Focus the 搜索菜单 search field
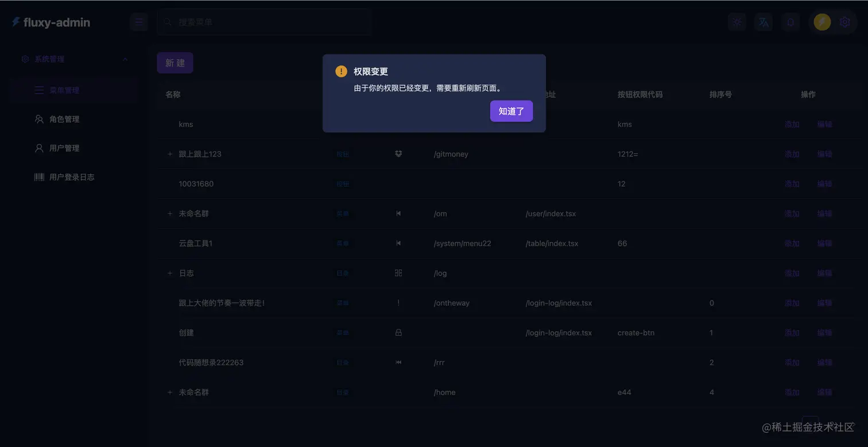The image size is (868, 447). (x=264, y=22)
